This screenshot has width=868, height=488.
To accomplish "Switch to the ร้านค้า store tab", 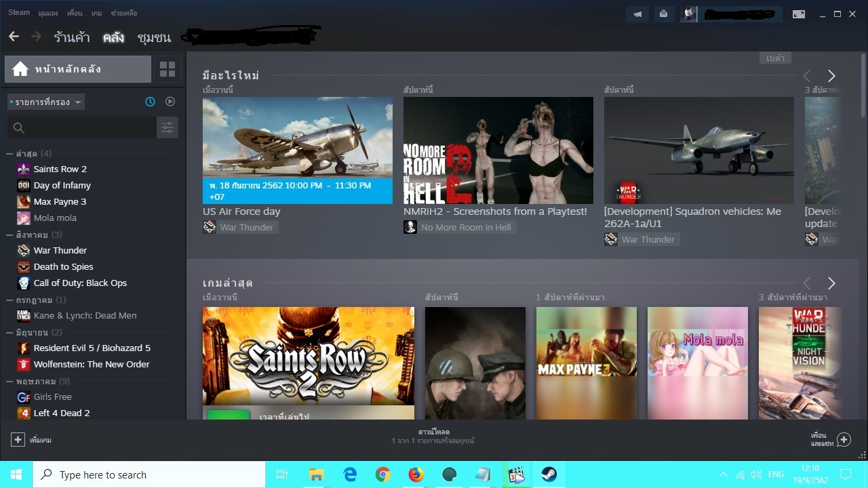I will coord(72,37).
